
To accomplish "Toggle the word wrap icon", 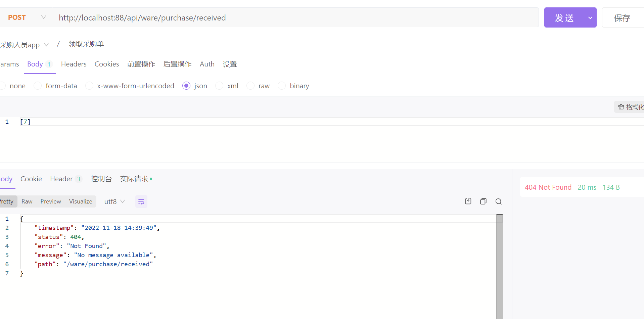I will [141, 201].
